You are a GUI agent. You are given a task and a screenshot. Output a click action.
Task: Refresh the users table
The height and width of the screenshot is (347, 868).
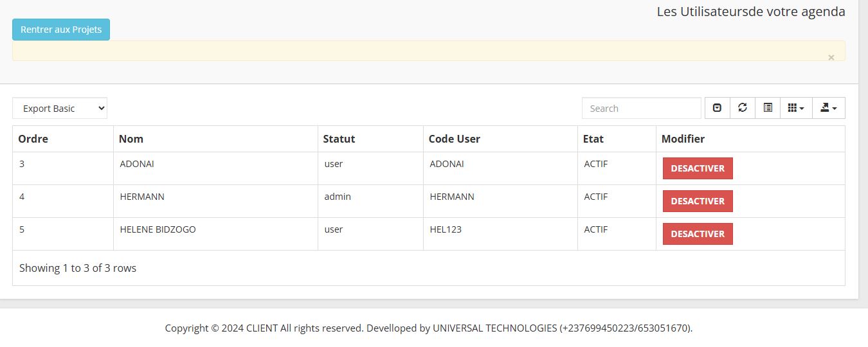pos(743,108)
